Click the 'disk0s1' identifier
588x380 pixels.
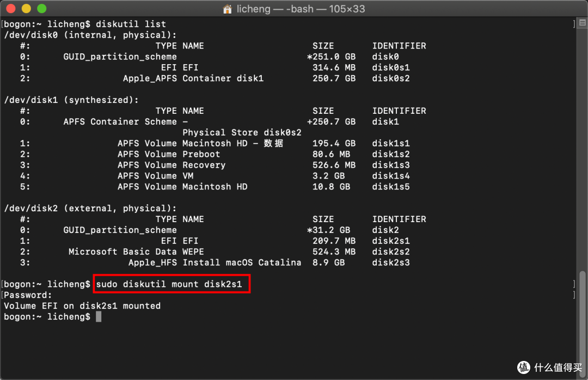391,68
